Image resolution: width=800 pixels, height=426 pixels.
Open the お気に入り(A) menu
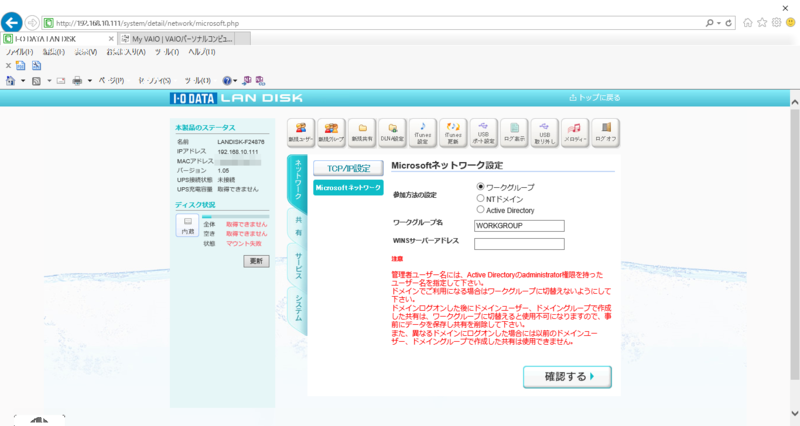pos(126,52)
